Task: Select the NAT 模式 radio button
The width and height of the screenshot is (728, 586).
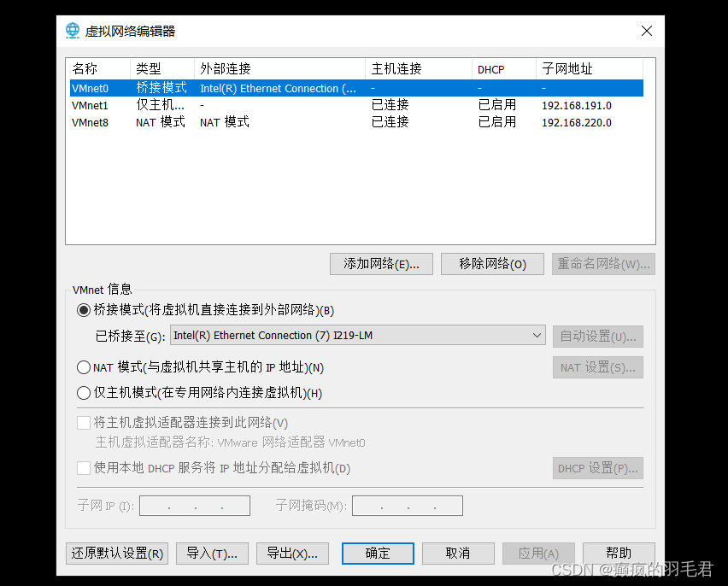Action: click(x=84, y=368)
